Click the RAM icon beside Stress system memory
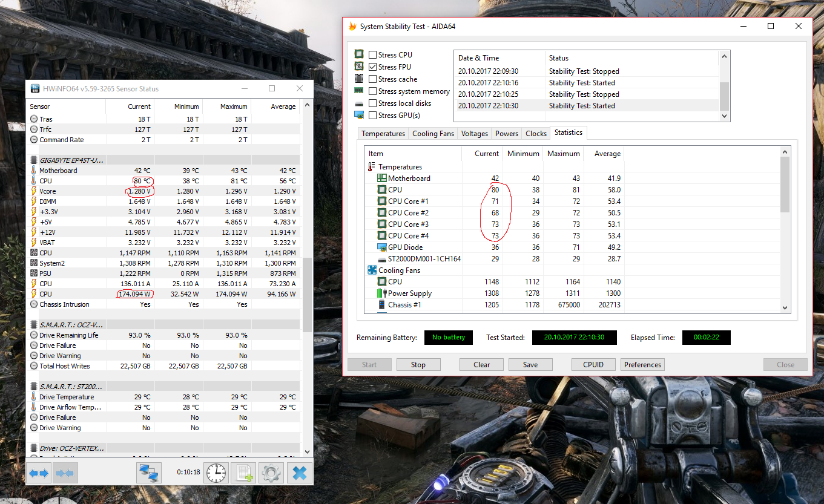Viewport: 824px width, 504px height. 359,91
